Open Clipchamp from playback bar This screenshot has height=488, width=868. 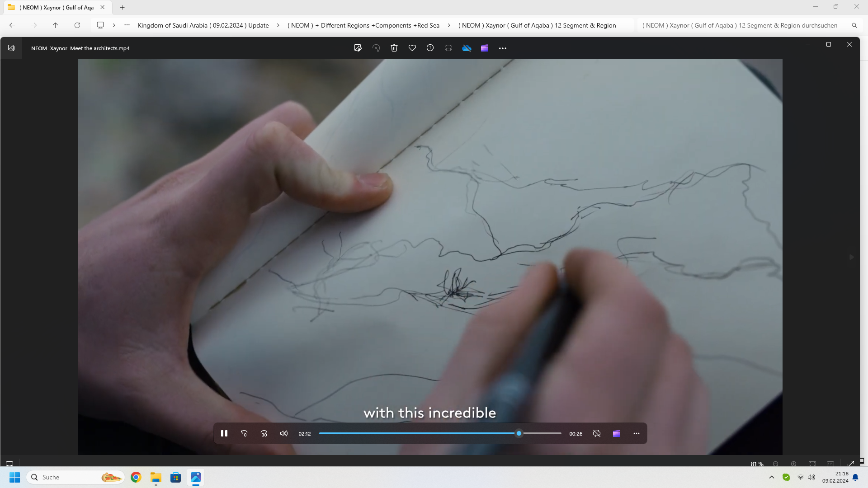pos(617,433)
